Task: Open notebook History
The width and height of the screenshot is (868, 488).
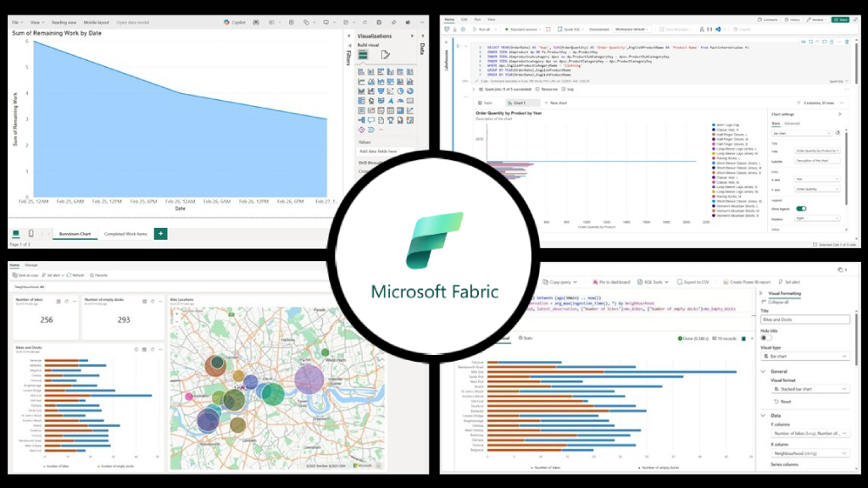Action: (793, 19)
